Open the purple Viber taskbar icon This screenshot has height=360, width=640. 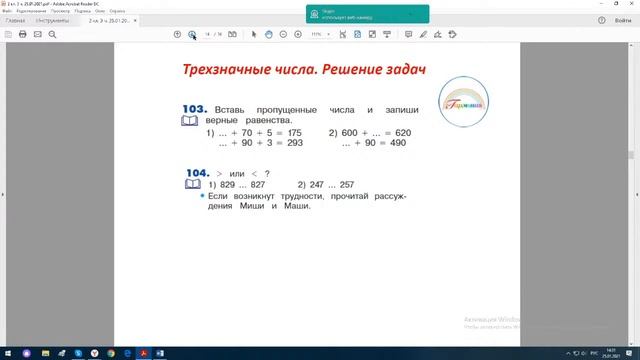(x=27, y=353)
